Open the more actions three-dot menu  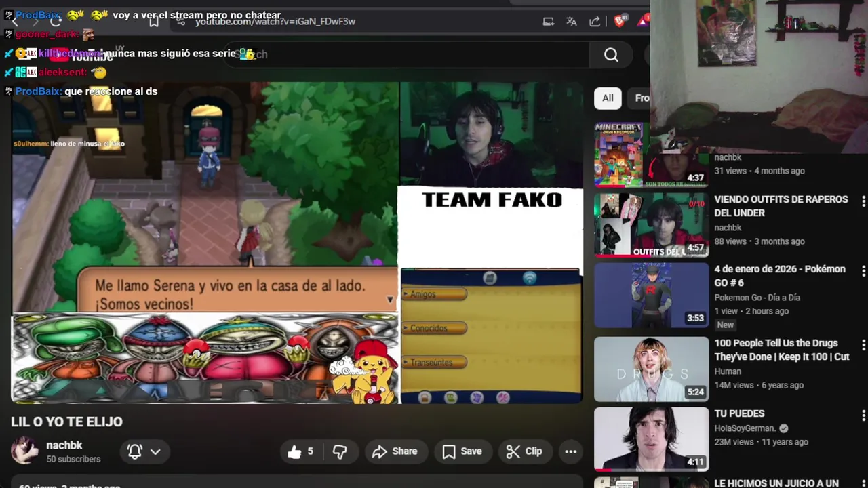[x=571, y=451]
